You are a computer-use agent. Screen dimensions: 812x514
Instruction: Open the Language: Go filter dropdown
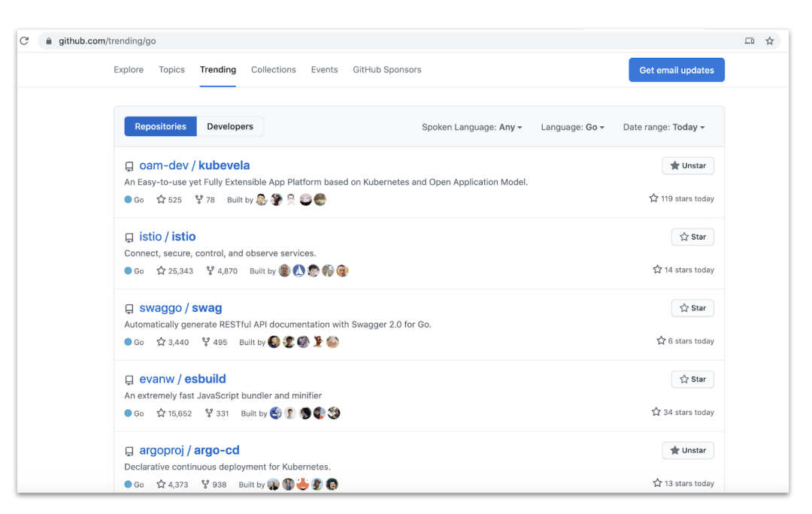pos(572,127)
